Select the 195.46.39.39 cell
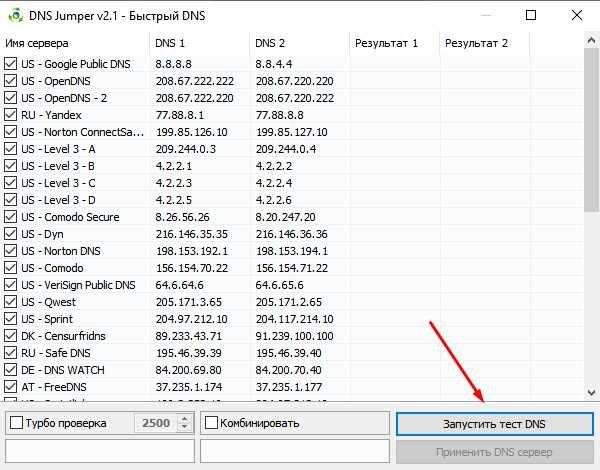Image resolution: width=600 pixels, height=470 pixels. click(x=189, y=353)
